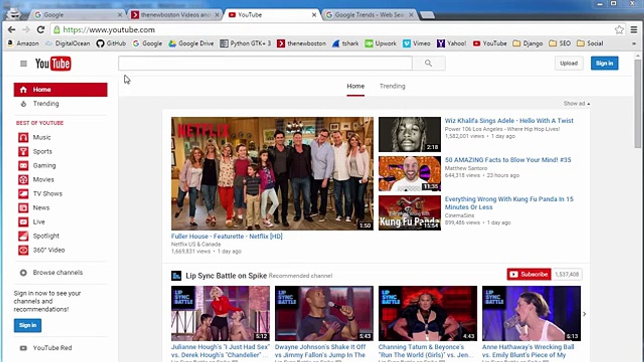Open Everything Wrong With Kung Fu Panda link
Image resolution: width=644 pixels, height=362 pixels.
(509, 203)
